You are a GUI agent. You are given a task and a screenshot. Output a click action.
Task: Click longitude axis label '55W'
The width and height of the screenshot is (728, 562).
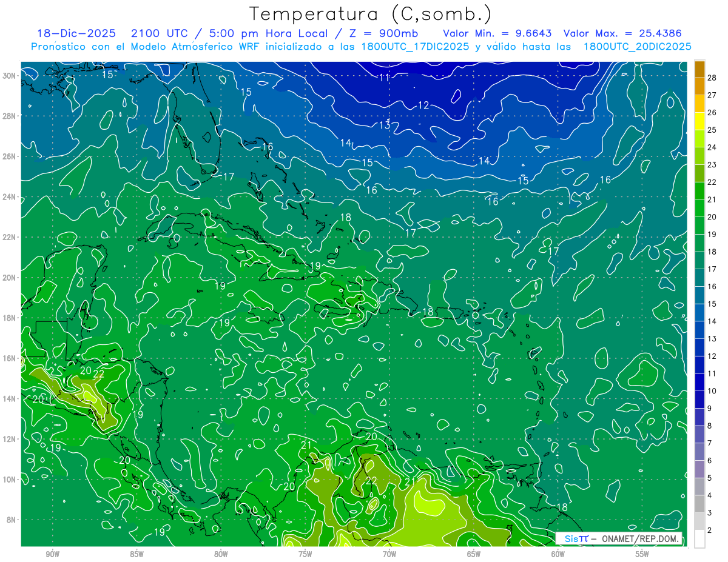coord(642,554)
